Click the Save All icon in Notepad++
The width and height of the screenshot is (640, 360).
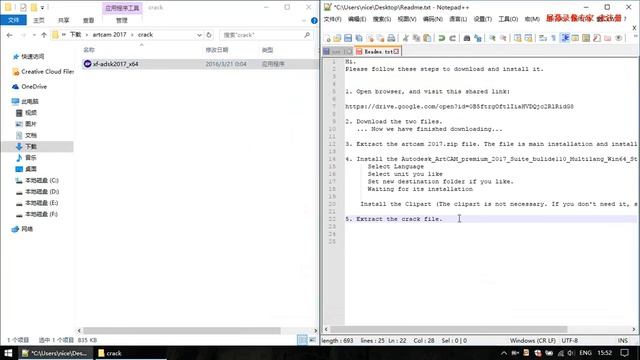[359, 38]
